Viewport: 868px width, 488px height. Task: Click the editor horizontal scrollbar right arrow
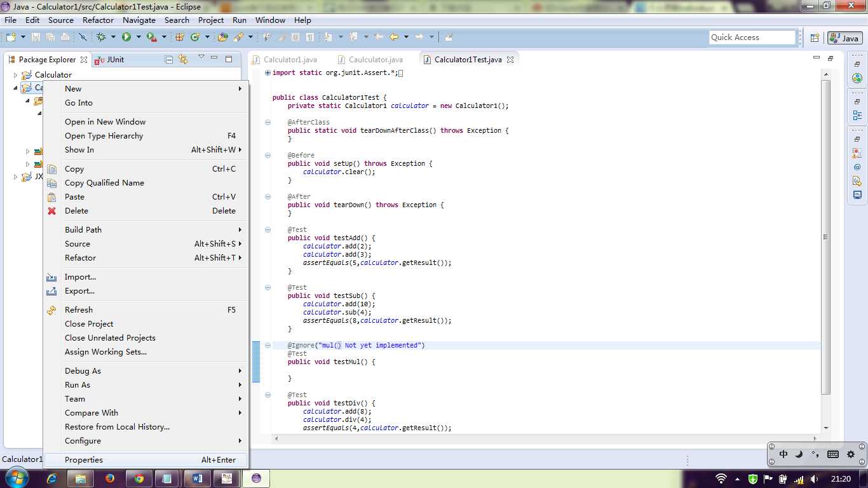click(816, 438)
